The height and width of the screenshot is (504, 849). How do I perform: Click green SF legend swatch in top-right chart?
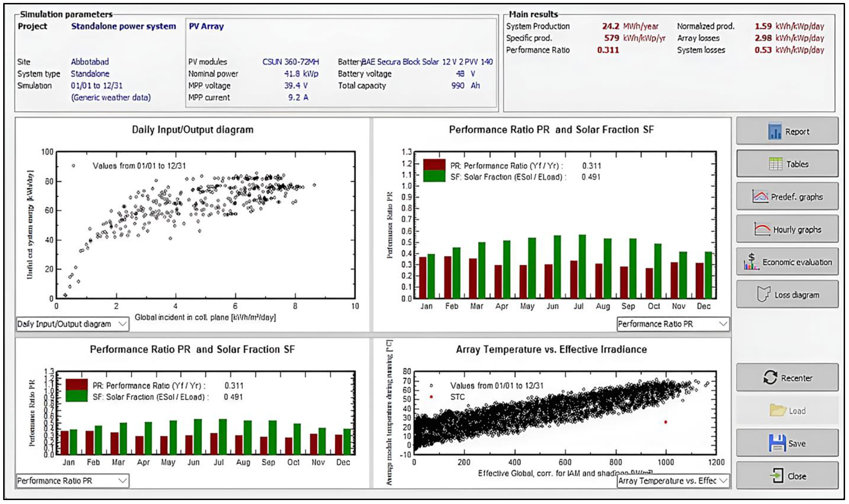coord(434,176)
